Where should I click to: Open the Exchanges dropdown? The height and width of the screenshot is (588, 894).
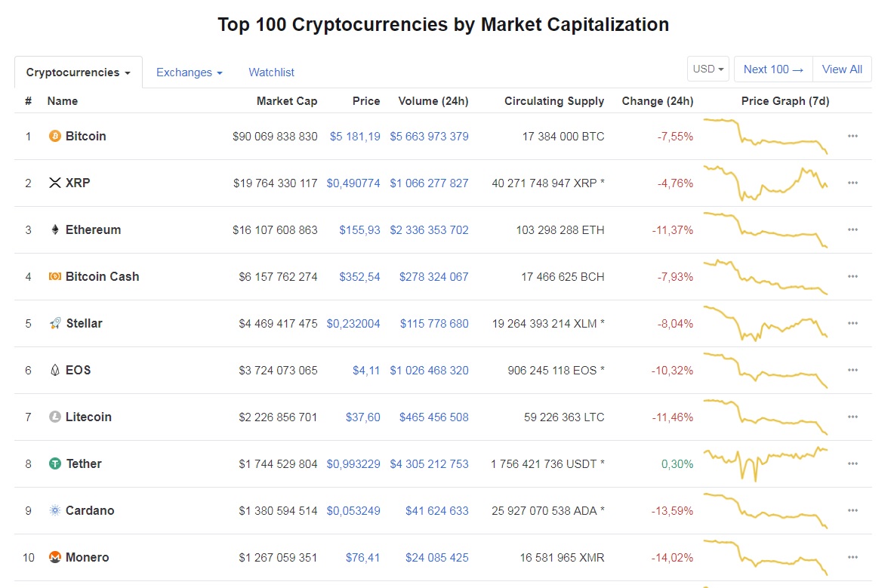click(189, 72)
